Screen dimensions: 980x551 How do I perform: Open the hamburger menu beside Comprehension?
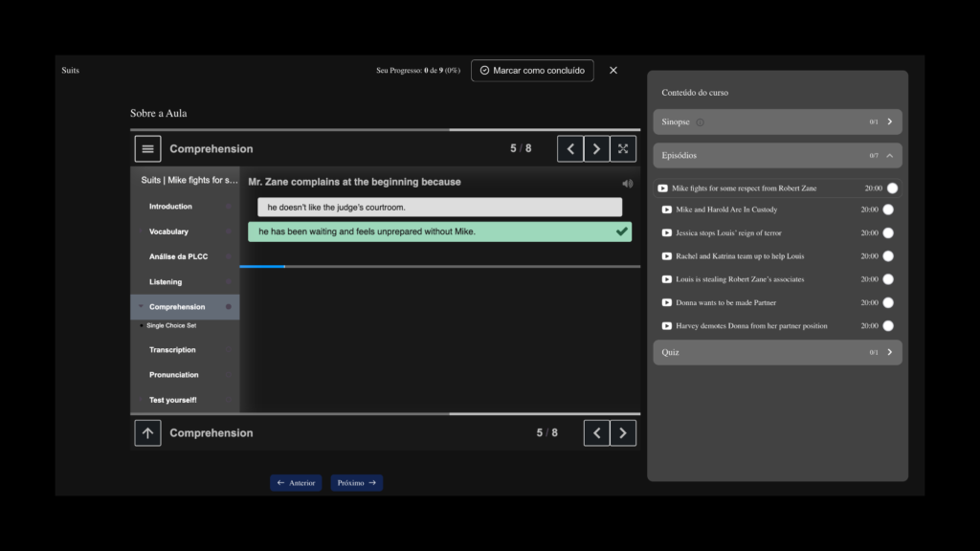[x=147, y=148]
